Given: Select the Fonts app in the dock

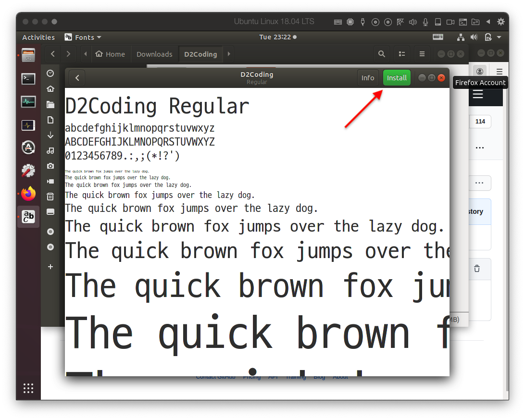Looking at the screenshot, I should coord(28,217).
